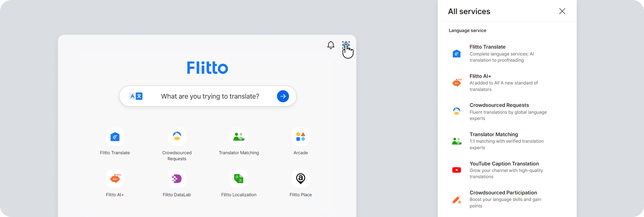Select 'Crowdsourced Requests' title in All services list
The image size is (644, 217).
pyautogui.click(x=499, y=105)
